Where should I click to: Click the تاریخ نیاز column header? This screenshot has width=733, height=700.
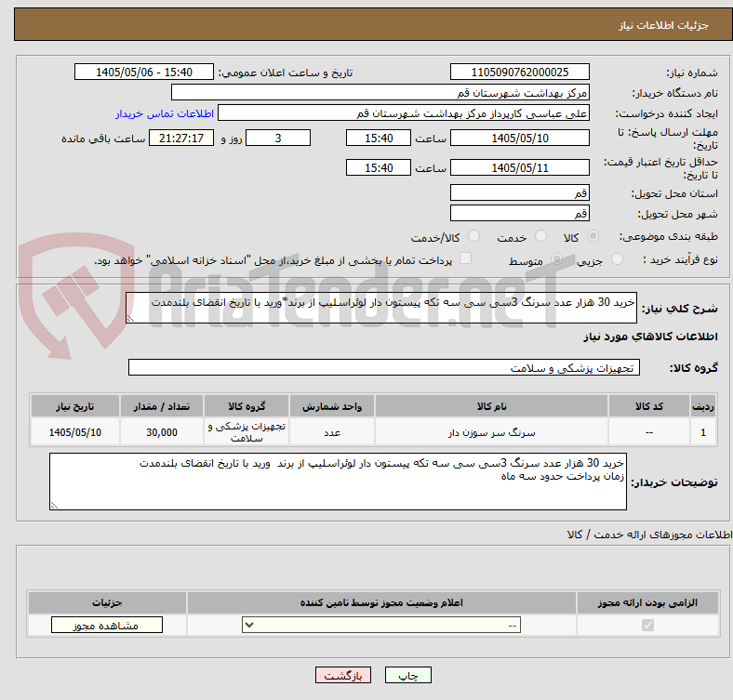pyautogui.click(x=75, y=406)
